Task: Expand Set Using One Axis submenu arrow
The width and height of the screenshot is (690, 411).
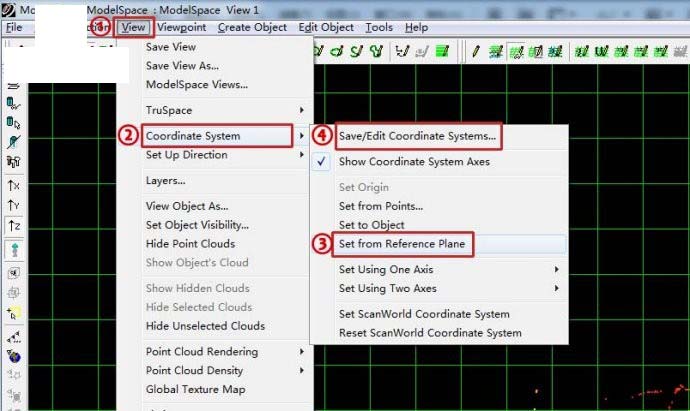Action: 557,269
